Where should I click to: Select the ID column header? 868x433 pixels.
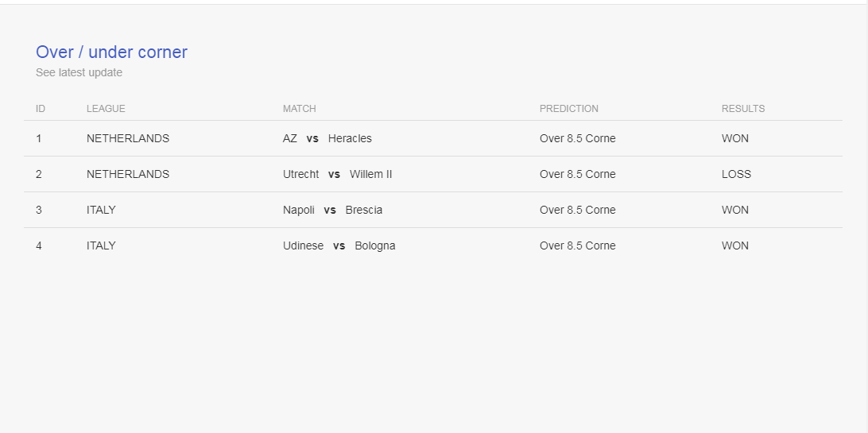(x=41, y=108)
